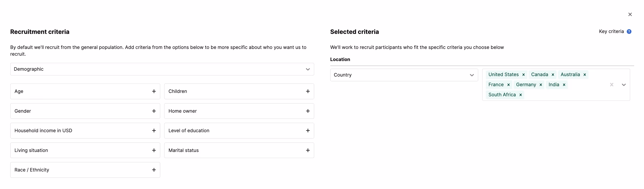Close the recruitment criteria dialog

click(630, 15)
